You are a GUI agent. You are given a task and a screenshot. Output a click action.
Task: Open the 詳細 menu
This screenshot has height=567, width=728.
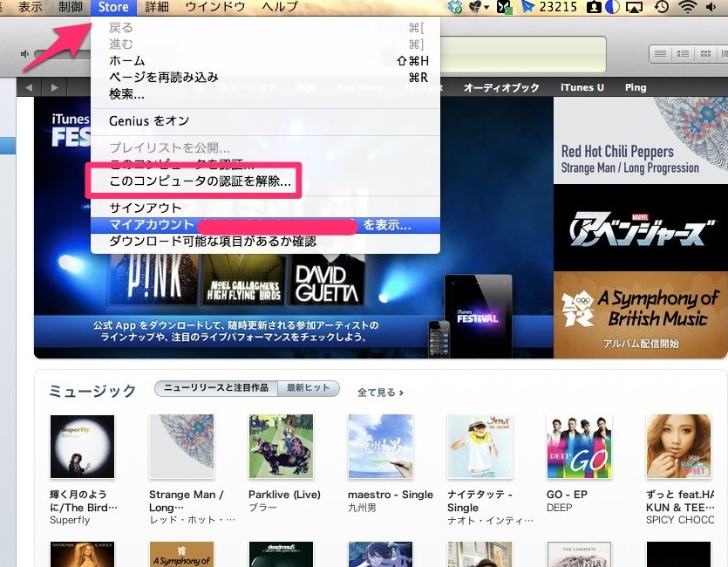[x=156, y=7]
